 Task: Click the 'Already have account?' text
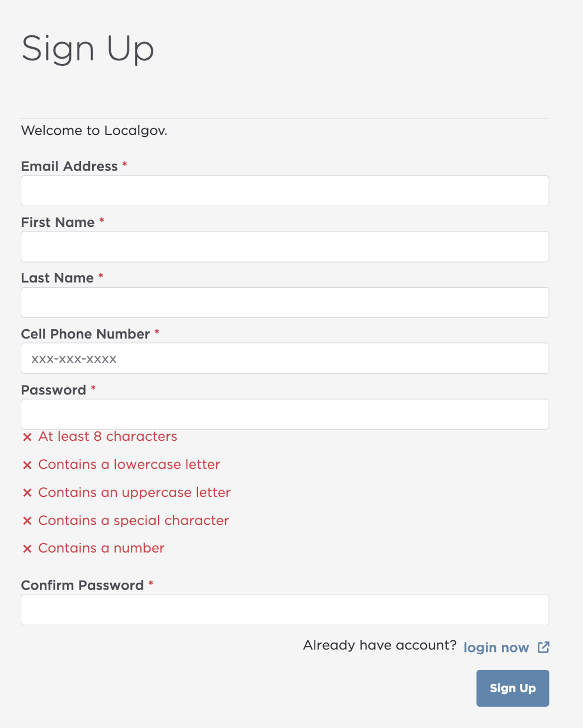coord(380,644)
